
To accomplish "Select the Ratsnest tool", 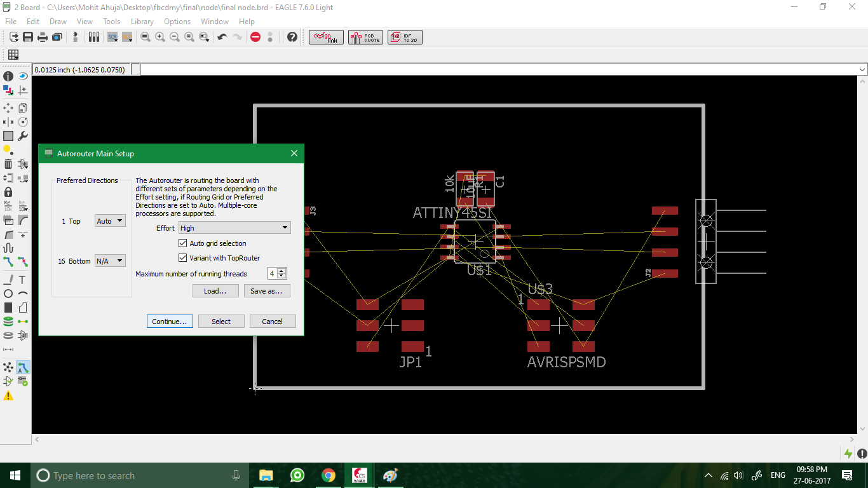I will tap(8, 367).
